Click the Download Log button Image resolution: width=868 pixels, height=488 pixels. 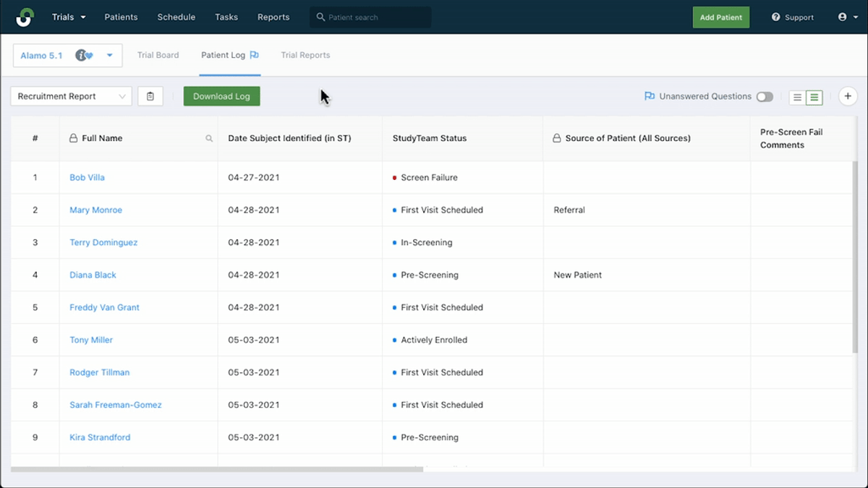pyautogui.click(x=221, y=96)
